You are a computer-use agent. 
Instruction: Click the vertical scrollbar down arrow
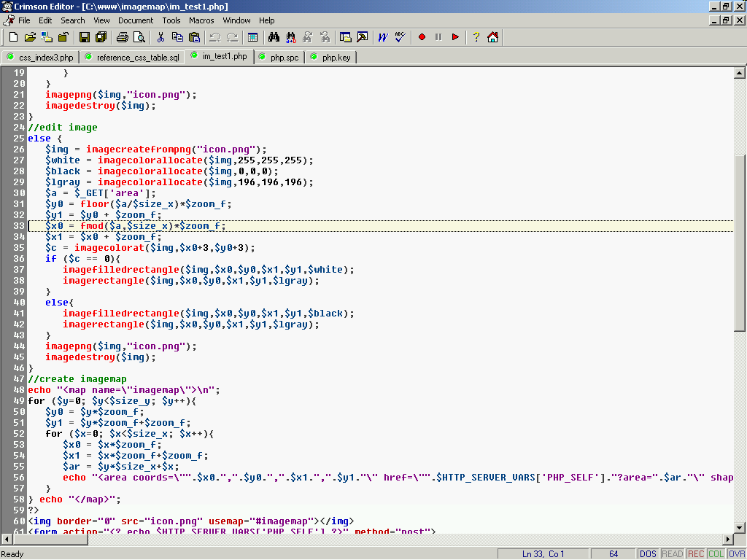[x=739, y=527]
